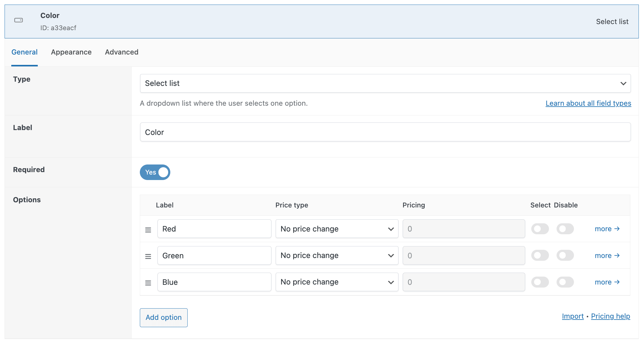
Task: Click the Add option button
Action: pos(163,317)
